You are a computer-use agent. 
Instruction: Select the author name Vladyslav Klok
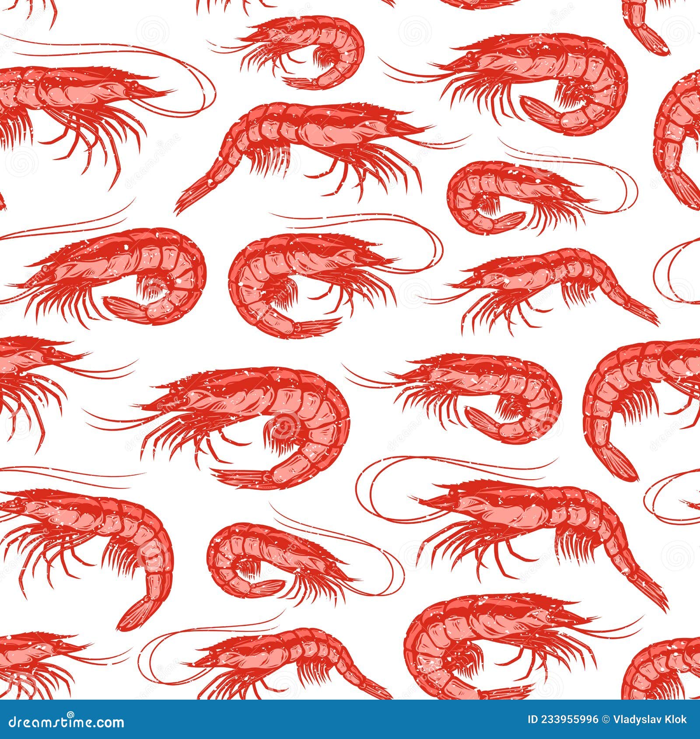(x=649, y=719)
